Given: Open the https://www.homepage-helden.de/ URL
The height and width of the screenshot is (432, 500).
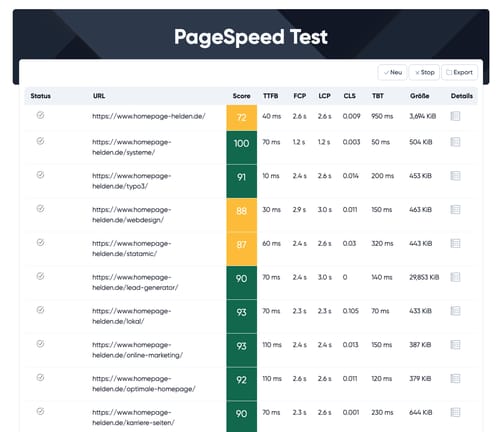Looking at the screenshot, I should tap(149, 116).
